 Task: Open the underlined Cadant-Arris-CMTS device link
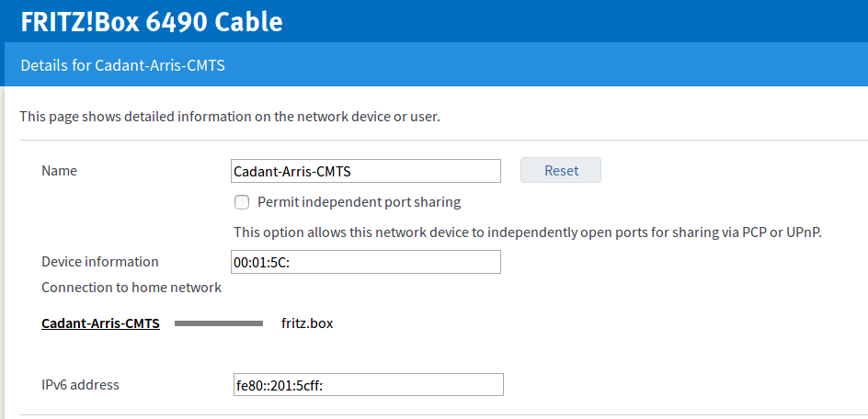coord(100,323)
